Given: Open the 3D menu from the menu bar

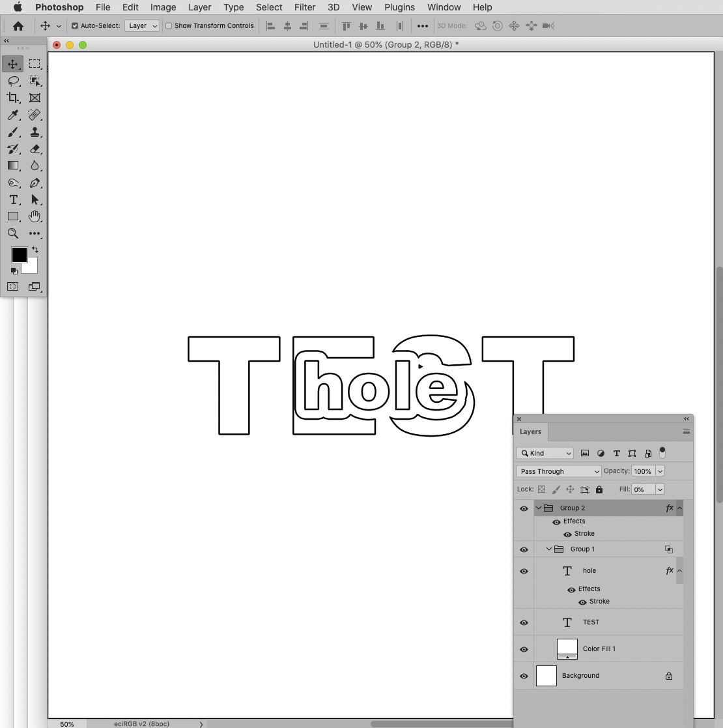Looking at the screenshot, I should (333, 7).
